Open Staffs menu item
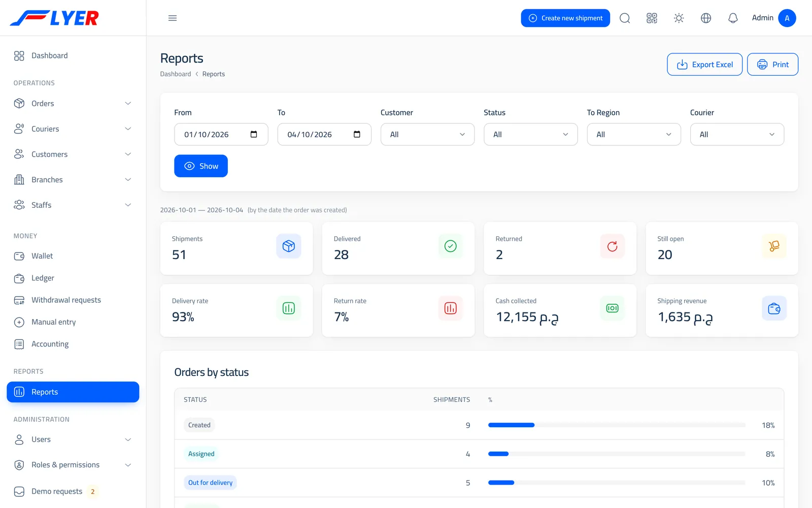This screenshot has height=508, width=812. 73,205
